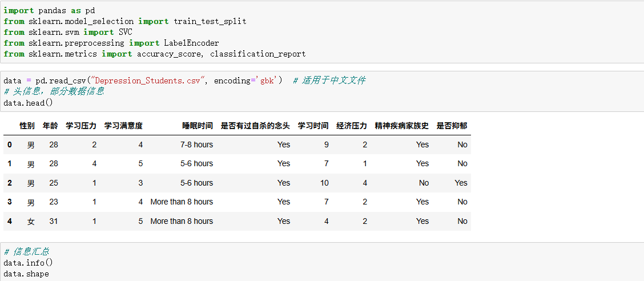This screenshot has height=281, width=644.
Task: Click the data.info() code cell
Action: (x=322, y=262)
